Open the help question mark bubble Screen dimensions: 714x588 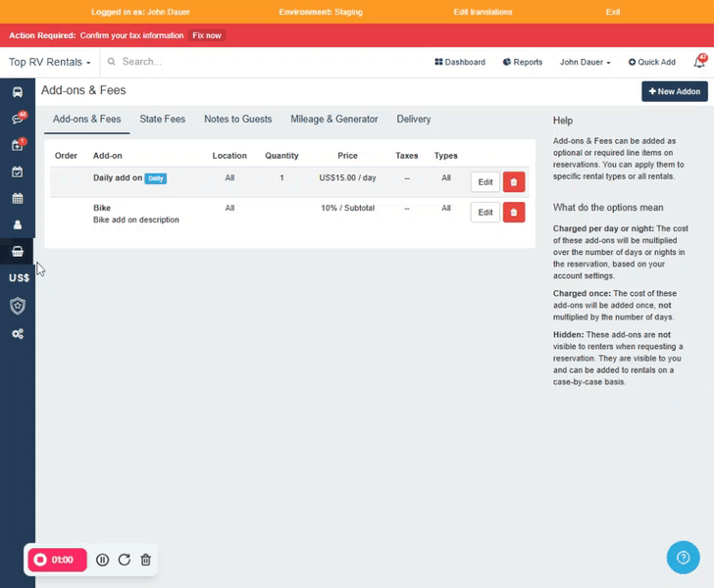[683, 557]
